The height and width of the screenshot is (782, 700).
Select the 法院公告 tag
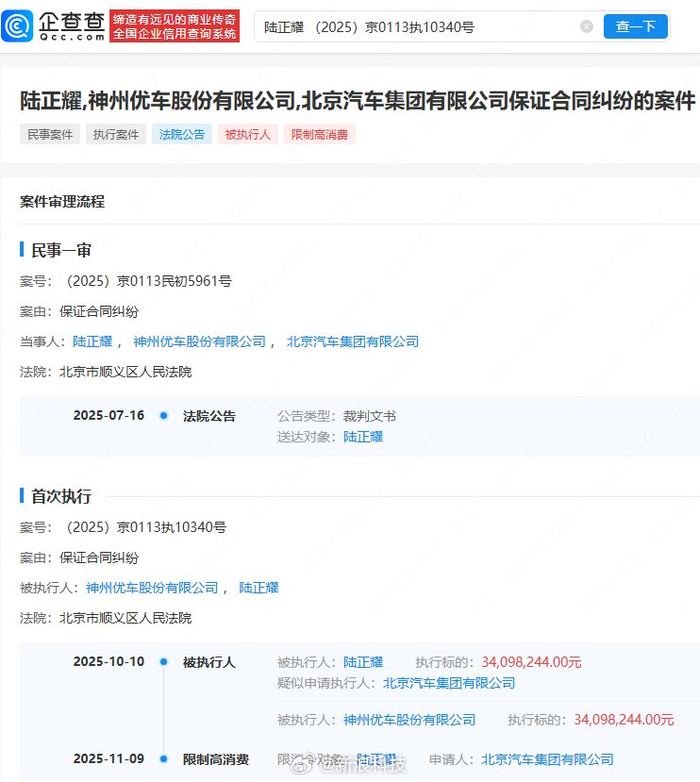(x=182, y=134)
